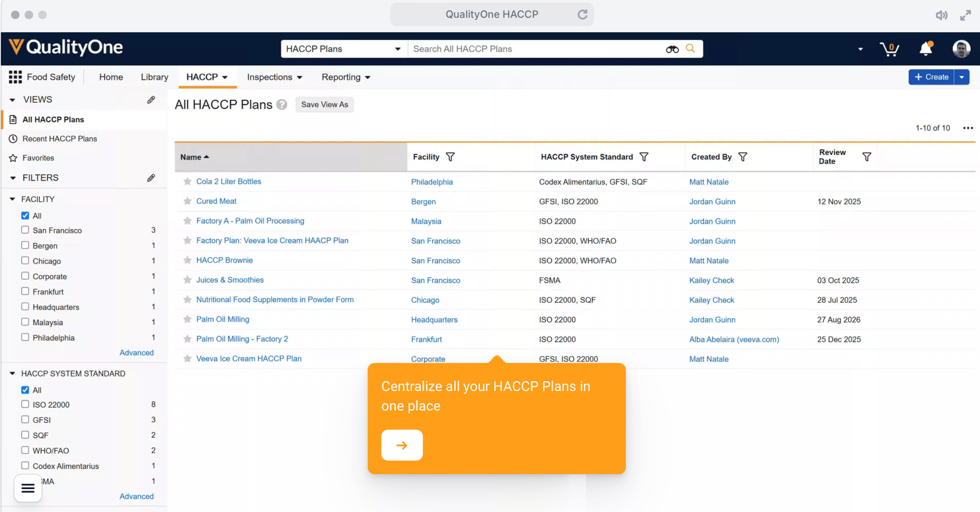Open the three-dot actions menu

(x=968, y=128)
